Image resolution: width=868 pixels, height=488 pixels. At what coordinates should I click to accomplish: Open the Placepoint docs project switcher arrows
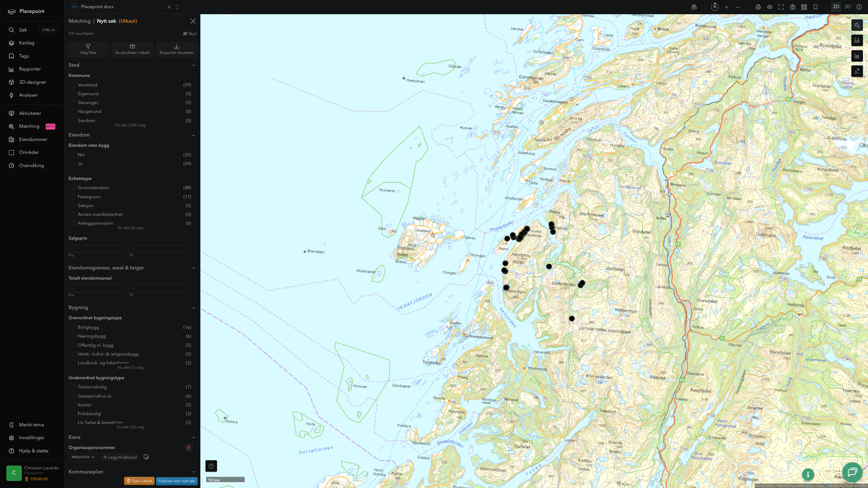177,7
